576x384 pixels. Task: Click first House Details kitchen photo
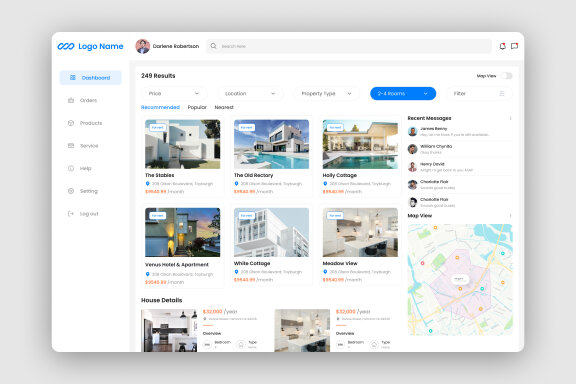[x=169, y=330]
